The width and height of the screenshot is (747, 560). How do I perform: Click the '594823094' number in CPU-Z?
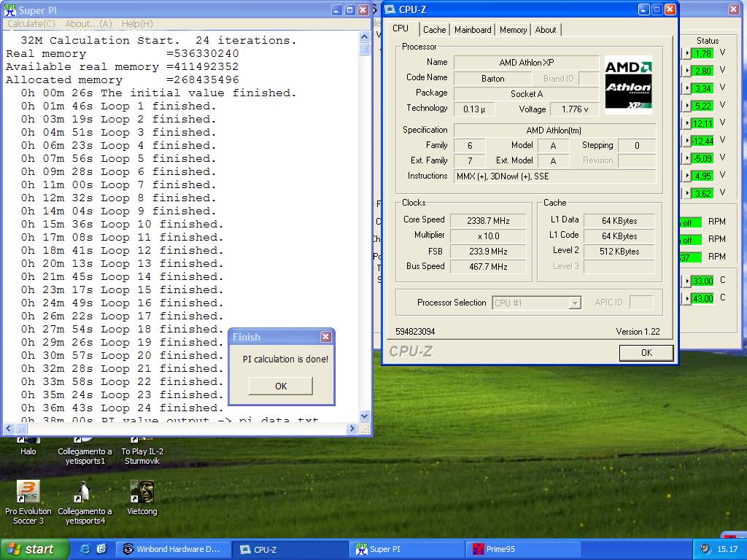[x=415, y=332]
